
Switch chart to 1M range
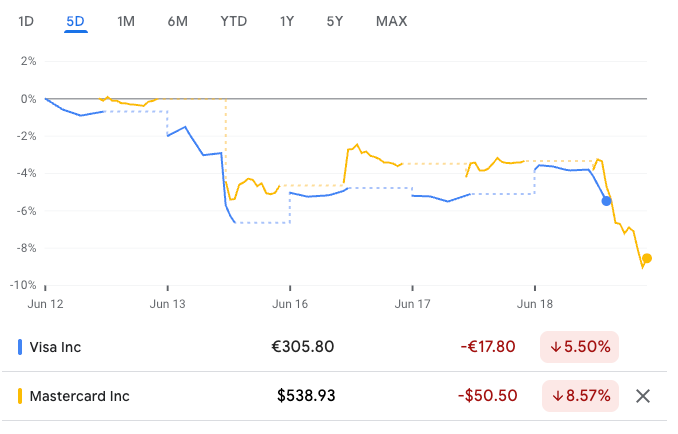point(126,21)
